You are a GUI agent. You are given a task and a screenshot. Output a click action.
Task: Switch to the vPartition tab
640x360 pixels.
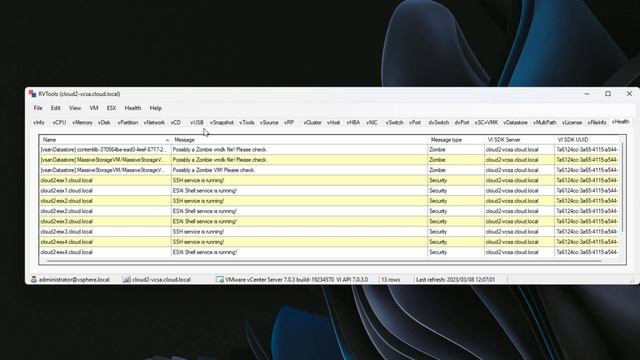point(128,122)
